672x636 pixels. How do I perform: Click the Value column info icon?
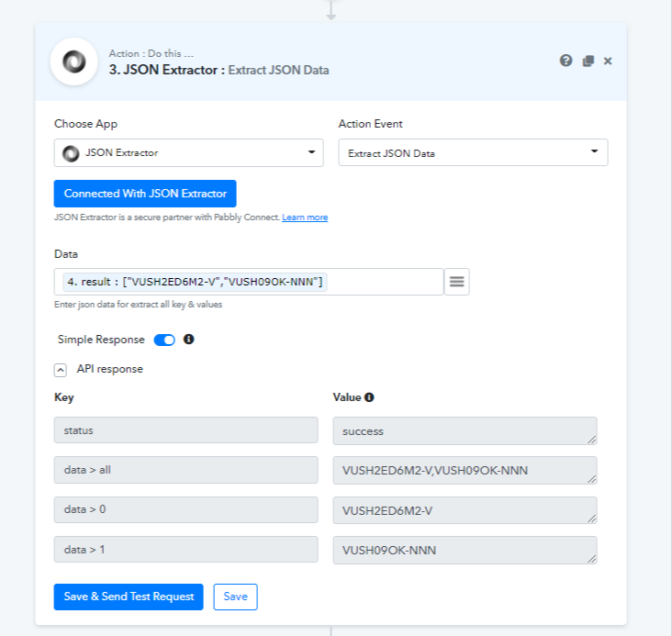click(369, 397)
